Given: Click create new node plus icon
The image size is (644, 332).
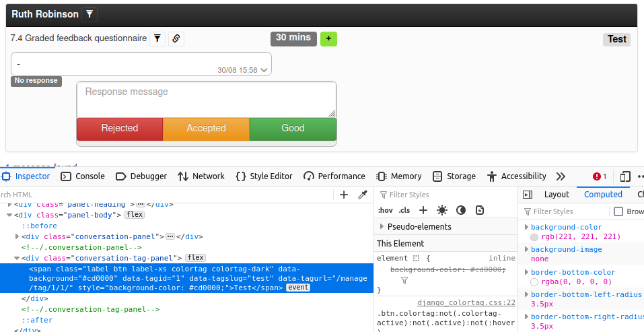Looking at the screenshot, I should pyautogui.click(x=344, y=195).
